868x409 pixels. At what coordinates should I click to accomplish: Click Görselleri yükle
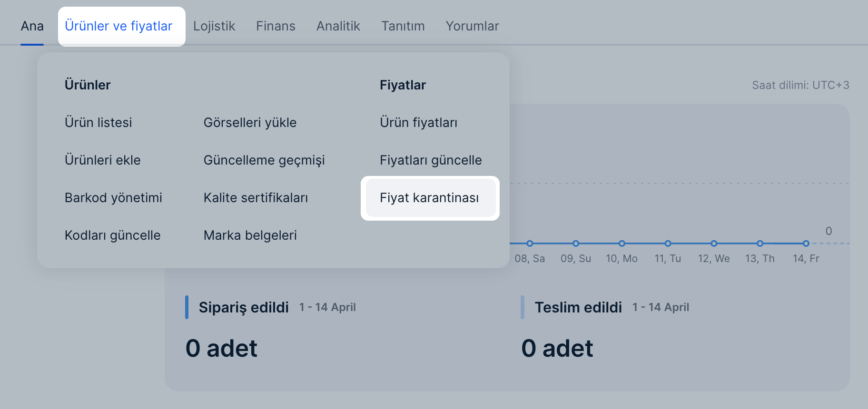click(x=250, y=123)
